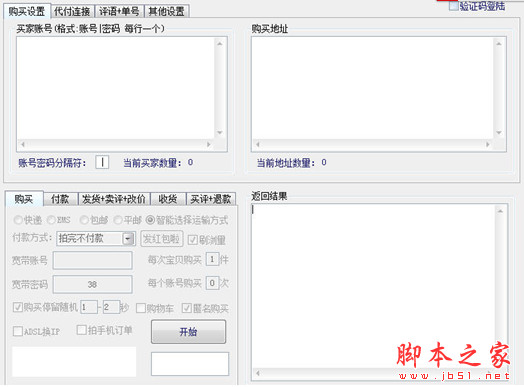Toggle the 匿名购买 checkbox
The width and height of the screenshot is (524, 387).
pyautogui.click(x=187, y=308)
